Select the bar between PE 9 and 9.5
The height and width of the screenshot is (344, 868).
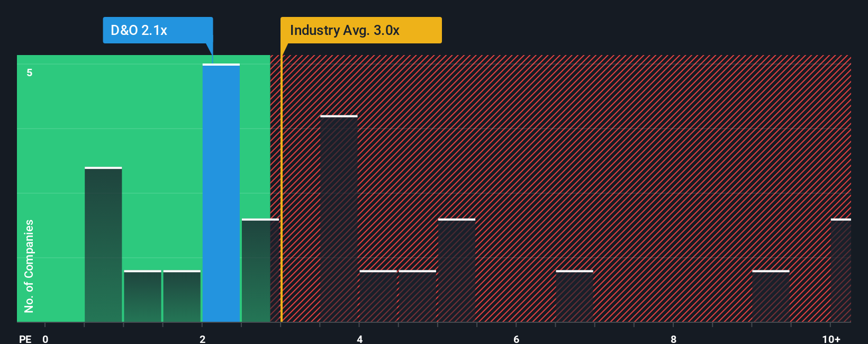(771, 296)
